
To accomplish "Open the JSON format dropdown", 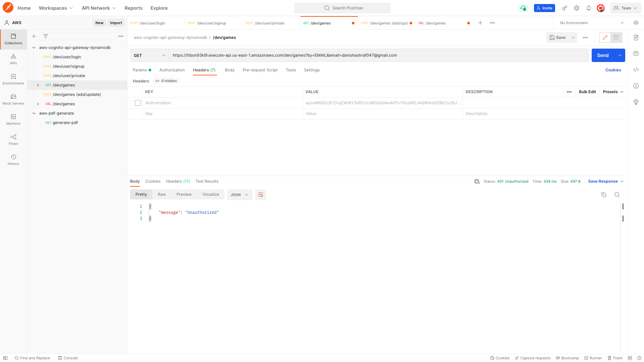I will pos(239,195).
